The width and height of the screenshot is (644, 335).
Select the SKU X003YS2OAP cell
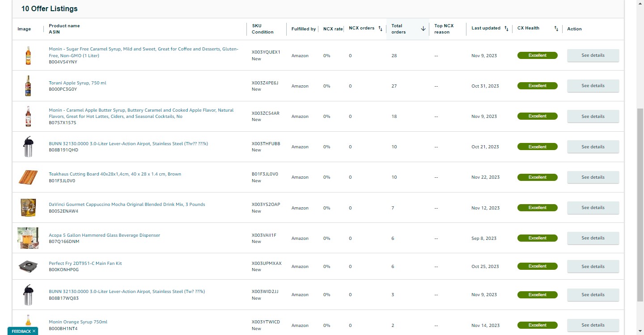266,205
